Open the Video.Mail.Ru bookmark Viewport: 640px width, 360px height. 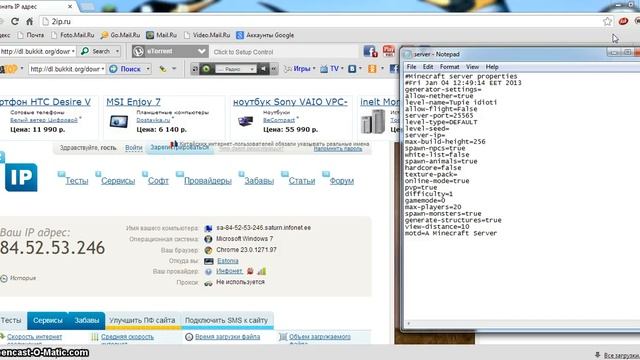pyautogui.click(x=207, y=35)
